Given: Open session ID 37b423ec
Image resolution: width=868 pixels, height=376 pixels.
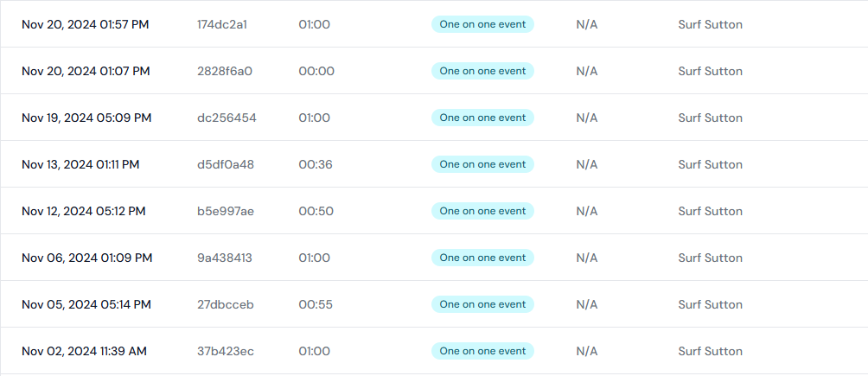Looking at the screenshot, I should coord(226,351).
